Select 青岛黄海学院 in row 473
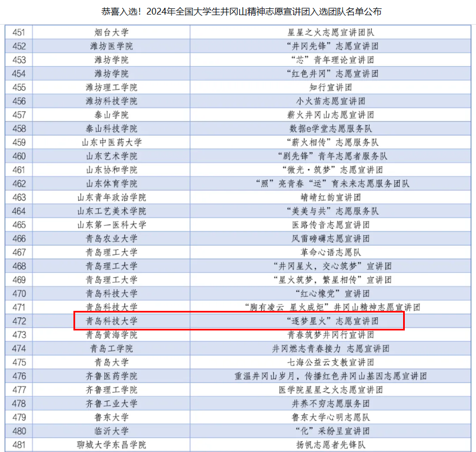The width and height of the screenshot is (476, 452). point(112,334)
